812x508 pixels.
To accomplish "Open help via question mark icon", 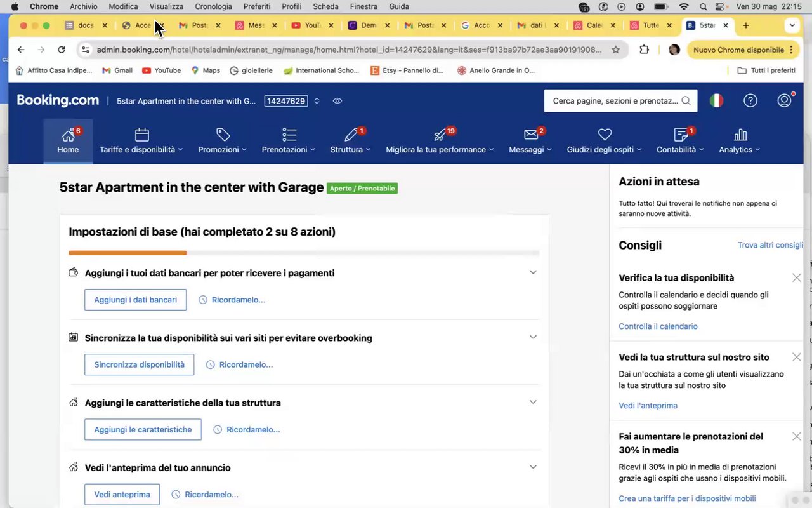I will tap(750, 100).
